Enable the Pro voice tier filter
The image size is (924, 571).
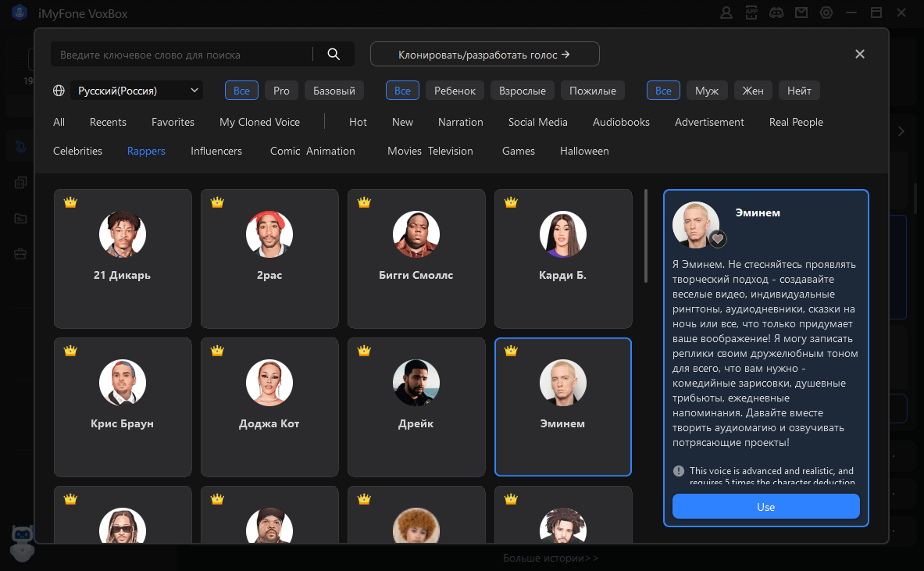[x=282, y=91]
